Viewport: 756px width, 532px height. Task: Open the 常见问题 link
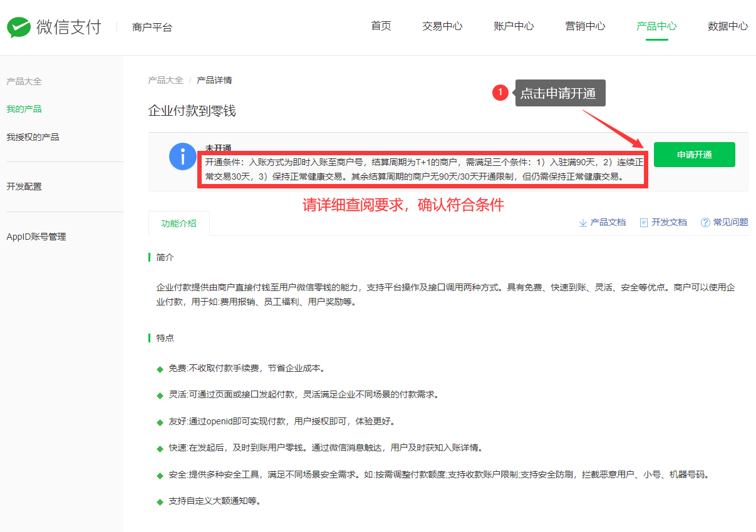click(730, 223)
